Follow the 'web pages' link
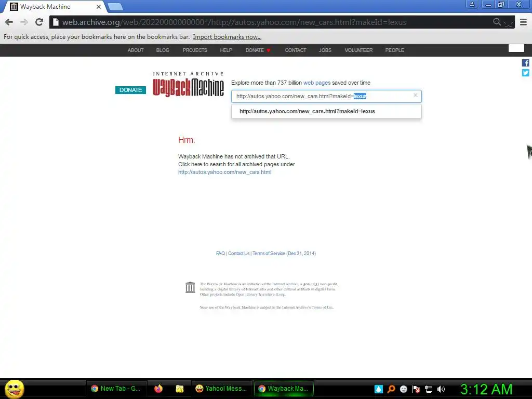Screen dimensions: 532x399 [316, 83]
